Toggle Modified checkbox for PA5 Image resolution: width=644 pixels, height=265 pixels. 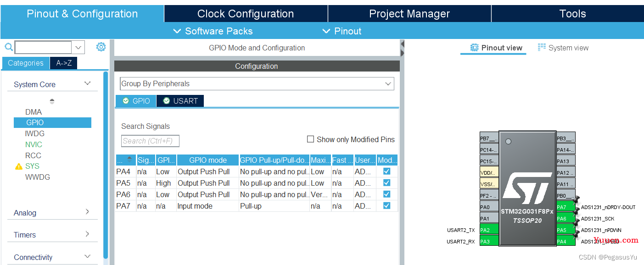[x=386, y=182]
